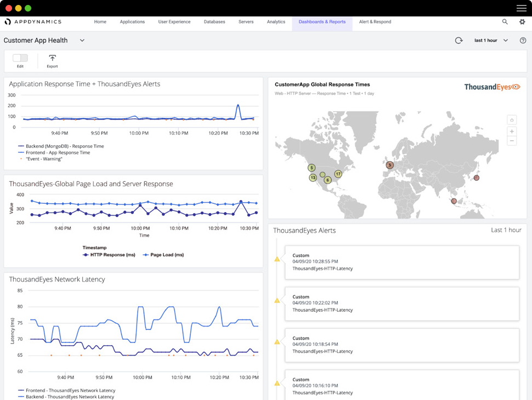Click the map cluster marker labeled 17
This screenshot has height=400, width=532.
tap(338, 174)
